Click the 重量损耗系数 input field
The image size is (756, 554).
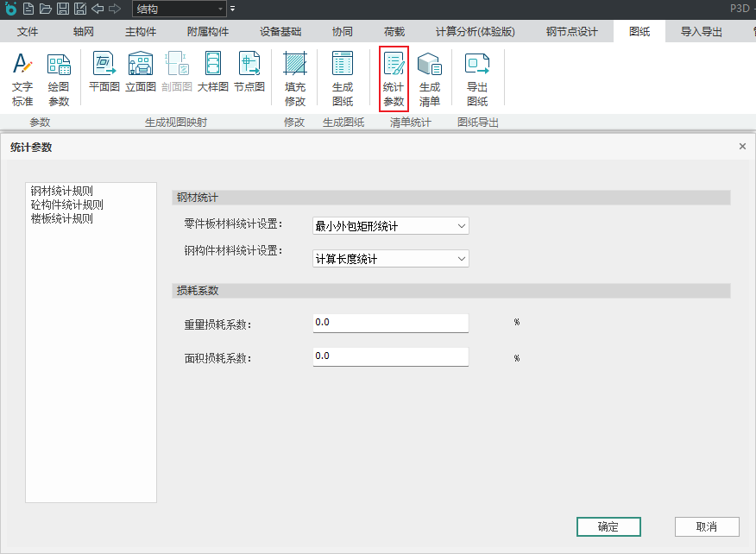[390, 323]
